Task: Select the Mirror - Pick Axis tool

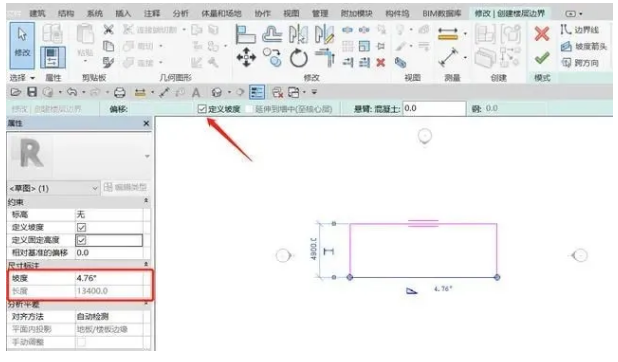Action: [298, 34]
